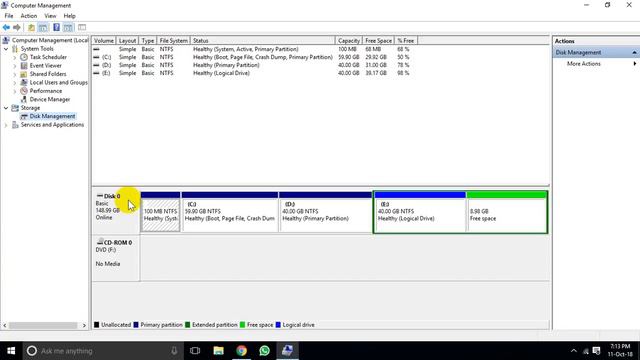Collapse the System Tools node
Screen dimensions: 640x360
[x=6, y=49]
